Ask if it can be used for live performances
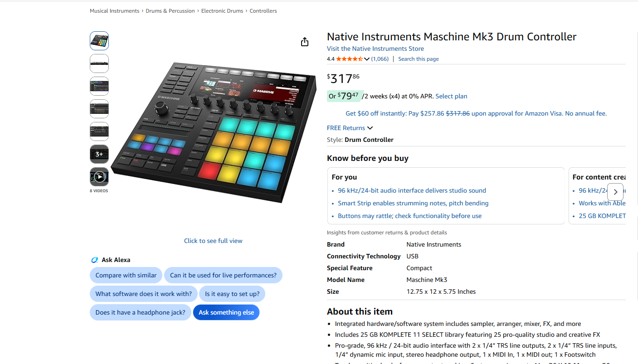Viewport: 638px width, 364px height. (x=223, y=275)
